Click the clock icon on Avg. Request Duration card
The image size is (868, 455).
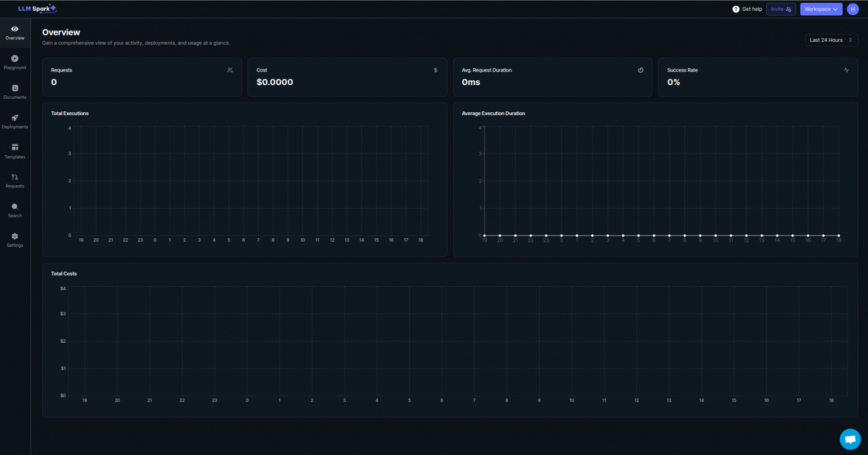click(640, 70)
